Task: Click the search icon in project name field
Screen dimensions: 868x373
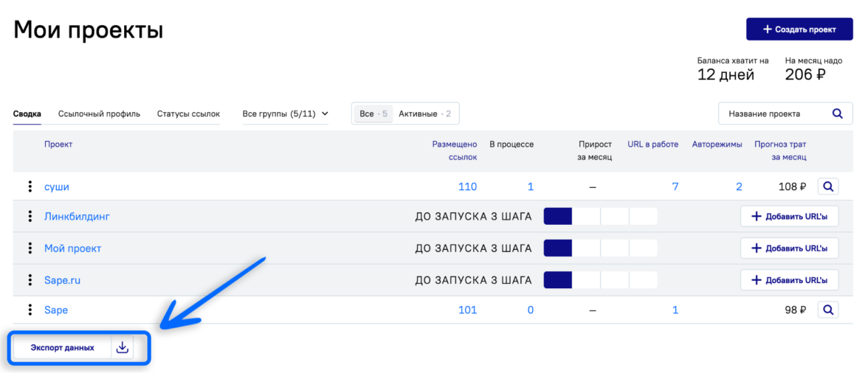Action: pyautogui.click(x=838, y=114)
